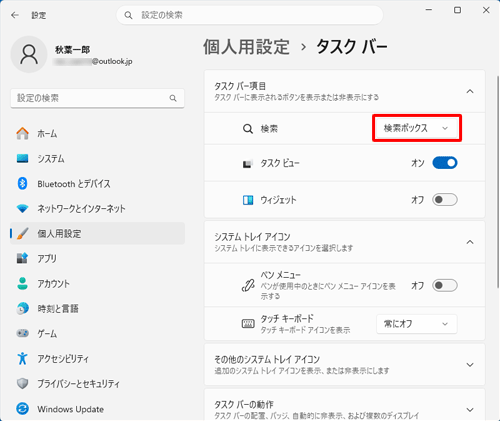Open アカウント settings category
Image resolution: width=500 pixels, height=421 pixels.
[97, 284]
